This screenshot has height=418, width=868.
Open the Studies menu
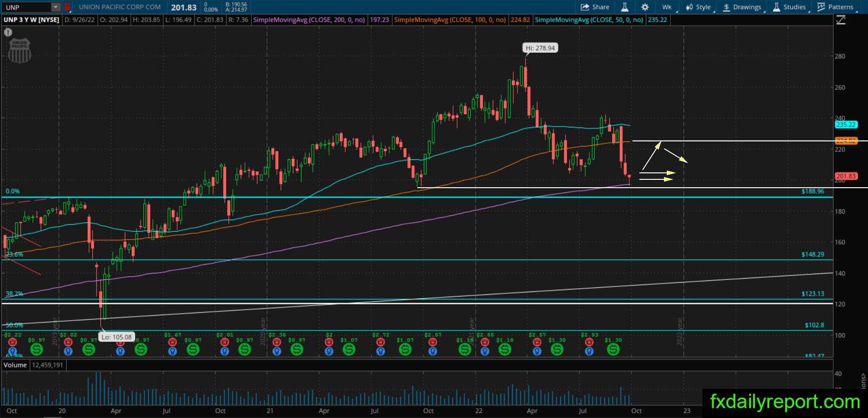[789, 7]
